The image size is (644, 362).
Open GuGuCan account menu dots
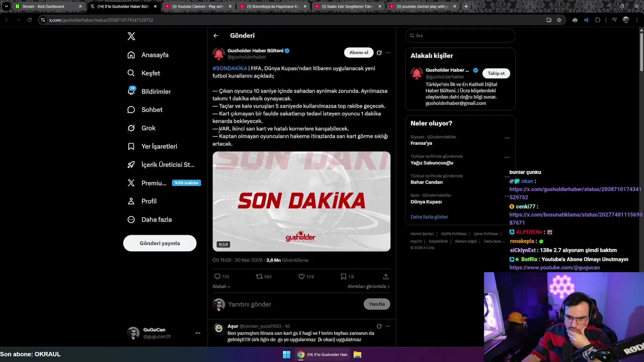(198, 333)
